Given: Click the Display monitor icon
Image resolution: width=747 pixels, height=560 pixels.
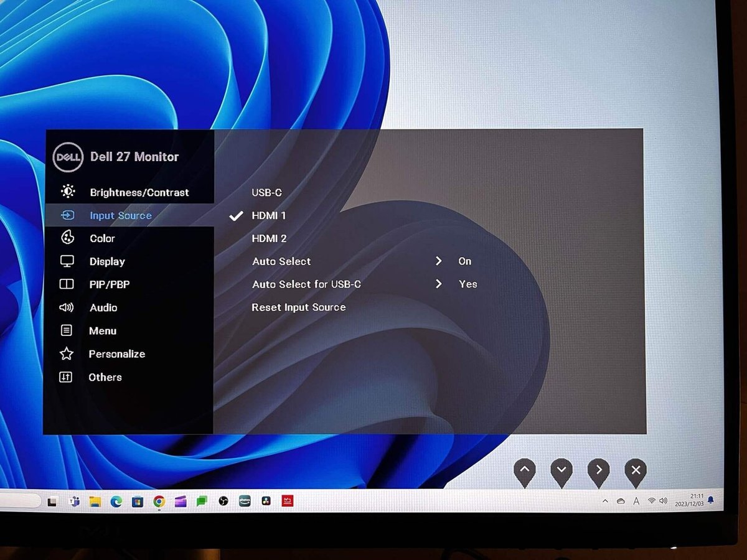Looking at the screenshot, I should [67, 261].
